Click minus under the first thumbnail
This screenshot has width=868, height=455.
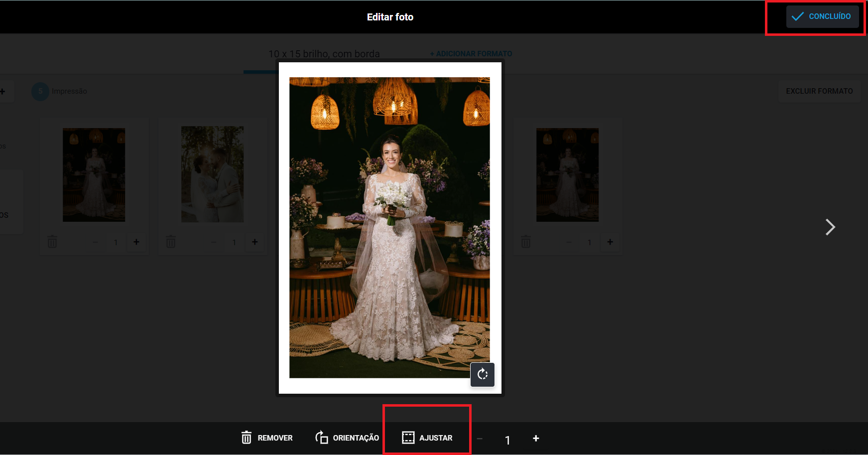[x=95, y=242]
